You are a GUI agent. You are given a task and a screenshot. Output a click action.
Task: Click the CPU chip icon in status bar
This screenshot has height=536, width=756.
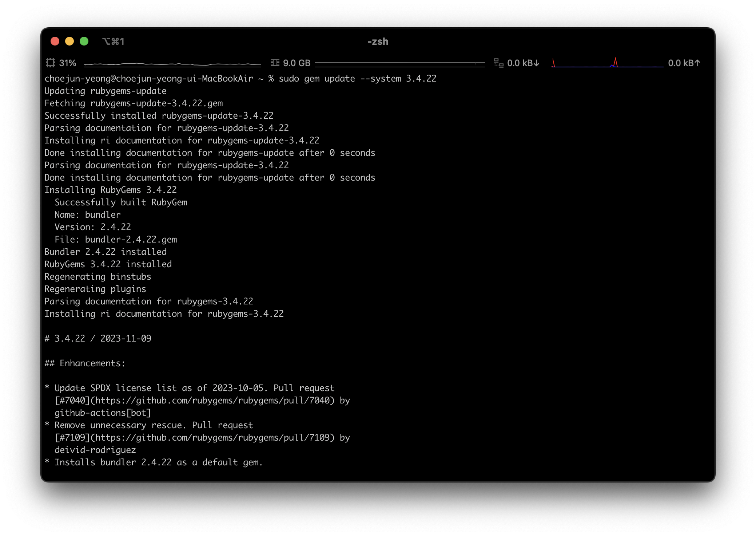[x=50, y=63]
